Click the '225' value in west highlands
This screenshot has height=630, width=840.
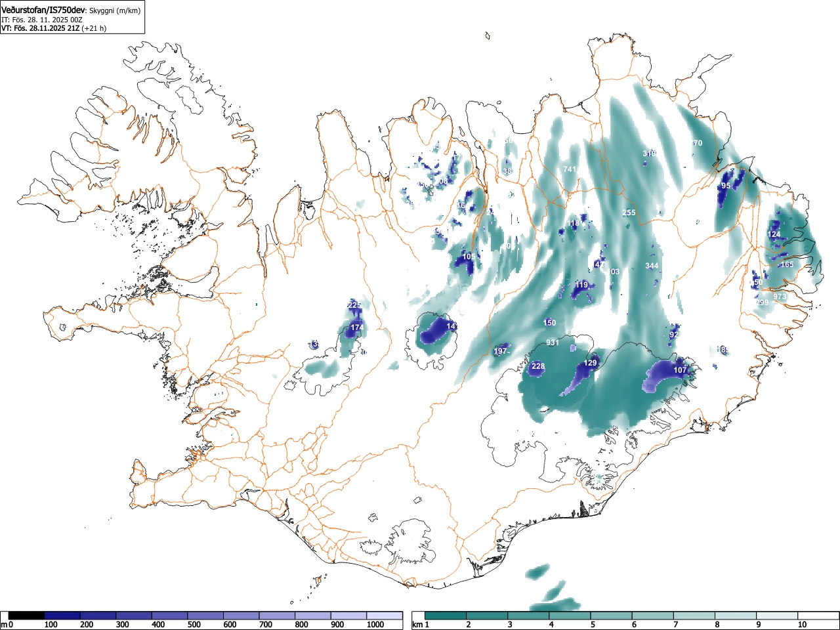click(354, 305)
